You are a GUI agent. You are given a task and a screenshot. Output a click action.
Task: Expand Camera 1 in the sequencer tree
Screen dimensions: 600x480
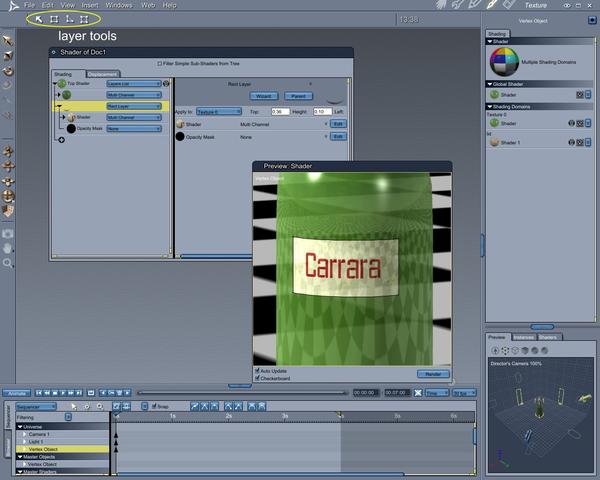pos(24,434)
